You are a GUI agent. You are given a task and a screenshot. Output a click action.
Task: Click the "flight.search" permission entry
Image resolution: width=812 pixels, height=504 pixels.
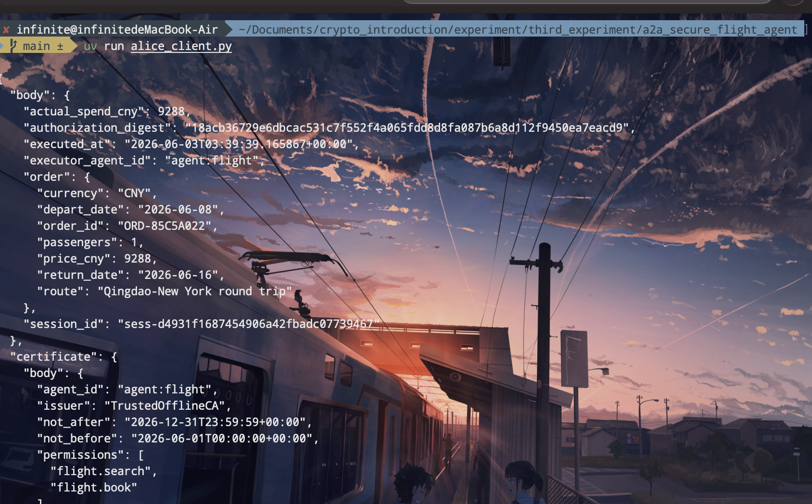click(x=101, y=471)
